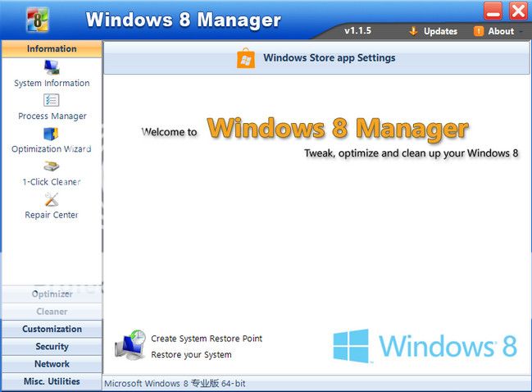Screen dimensions: 532x392
Task: Launch the Optimization Wizard icon
Action: (51, 134)
